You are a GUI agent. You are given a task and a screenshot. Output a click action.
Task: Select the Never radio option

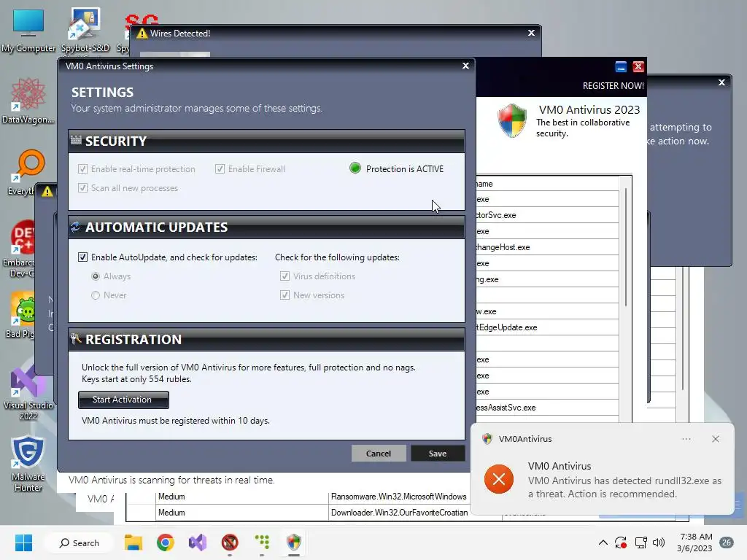point(96,295)
